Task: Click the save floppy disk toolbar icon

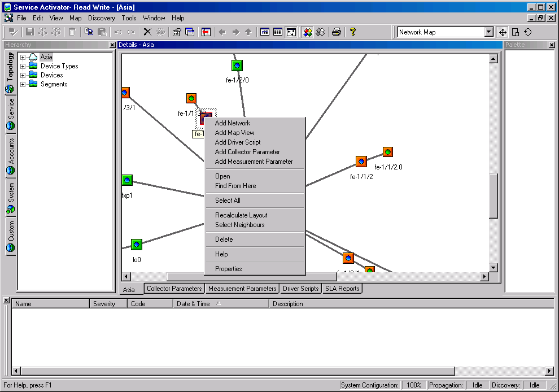Action: [x=30, y=32]
